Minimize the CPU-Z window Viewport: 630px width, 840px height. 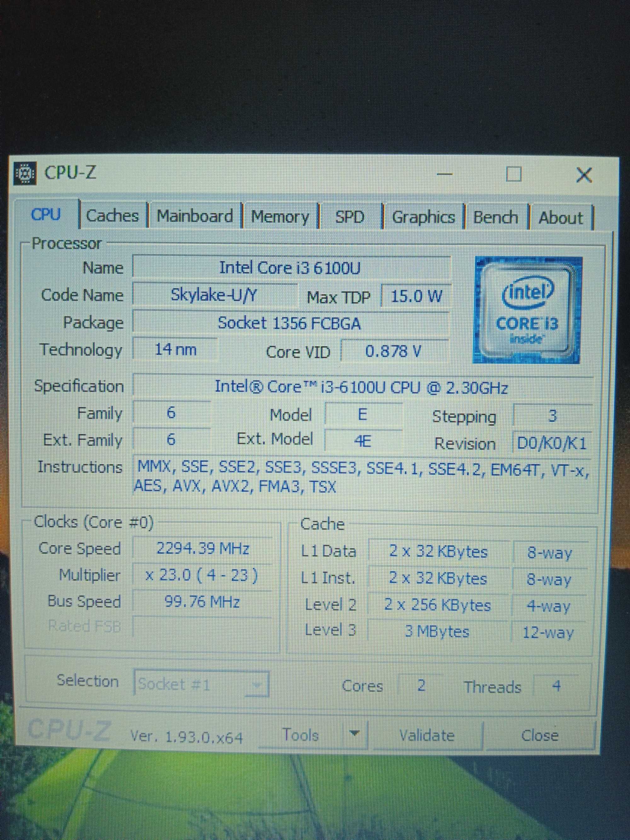(445, 174)
